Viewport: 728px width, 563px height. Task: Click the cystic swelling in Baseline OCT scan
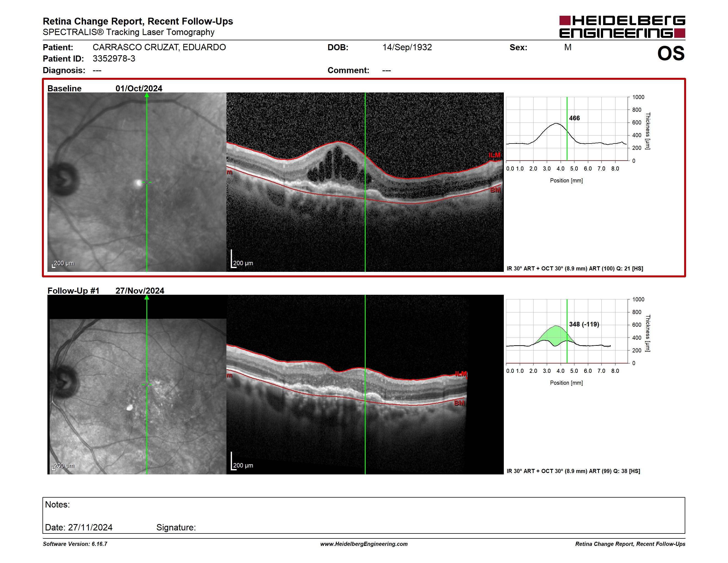338,165
